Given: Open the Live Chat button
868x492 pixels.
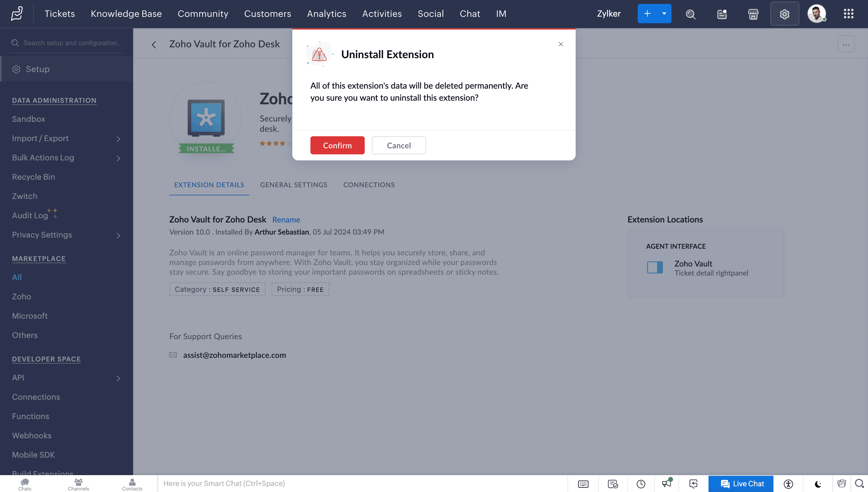Looking at the screenshot, I should pyautogui.click(x=741, y=484).
